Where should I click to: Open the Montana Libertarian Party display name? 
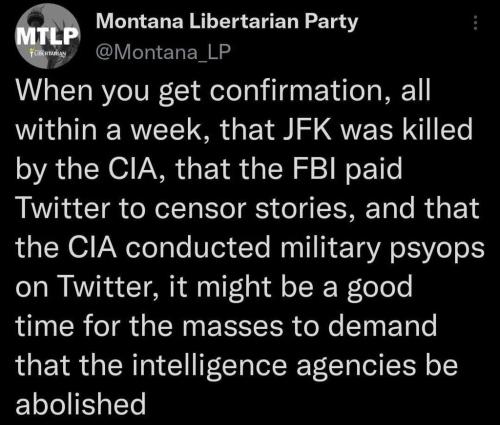coord(227,22)
